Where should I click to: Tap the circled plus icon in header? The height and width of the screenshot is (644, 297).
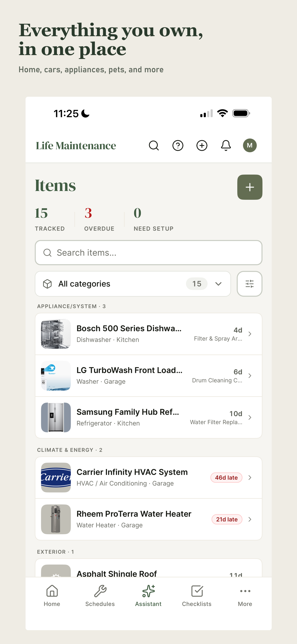[x=202, y=146]
